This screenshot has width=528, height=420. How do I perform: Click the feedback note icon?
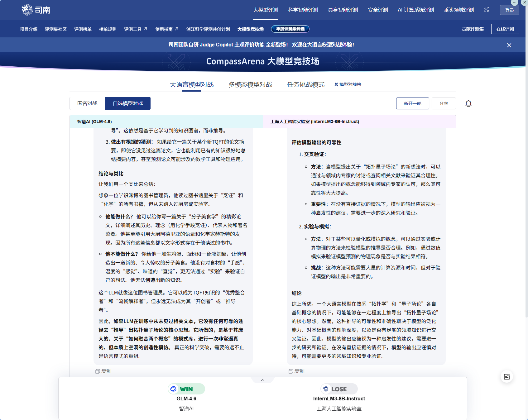tap(507, 377)
